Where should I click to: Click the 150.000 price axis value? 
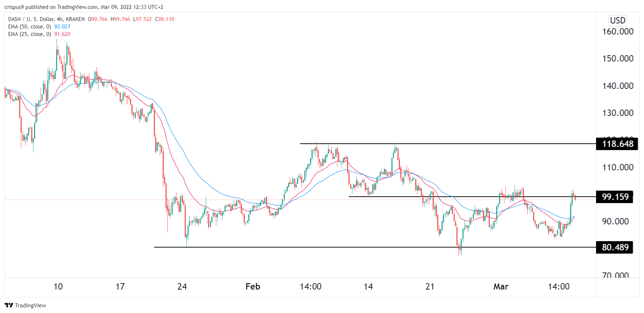(x=618, y=58)
